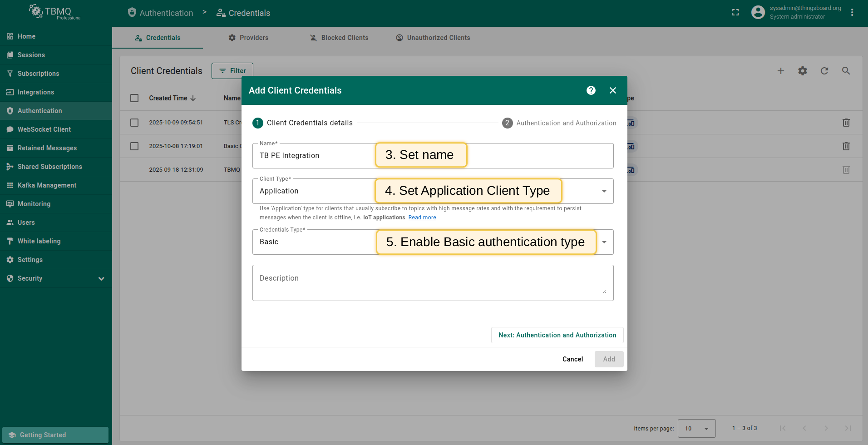Check the box for the 09:54:51 row
Screen dimensions: 868x445
point(134,123)
